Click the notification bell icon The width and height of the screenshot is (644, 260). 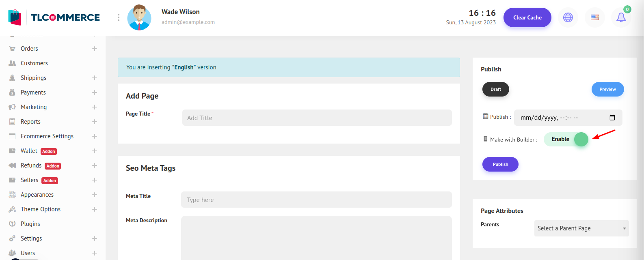[x=621, y=17]
